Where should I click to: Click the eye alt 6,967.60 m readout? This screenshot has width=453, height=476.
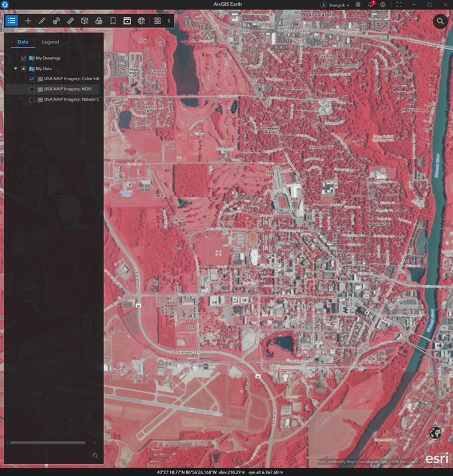(x=266, y=472)
